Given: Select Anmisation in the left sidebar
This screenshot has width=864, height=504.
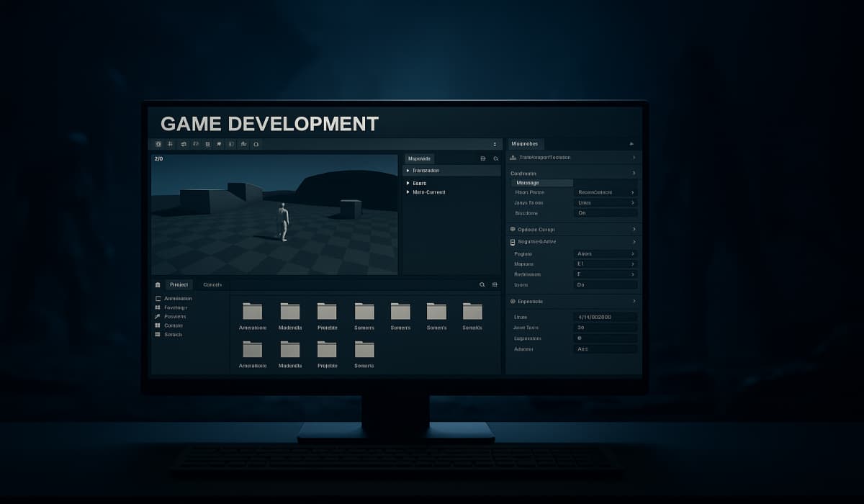Looking at the screenshot, I should pos(177,298).
